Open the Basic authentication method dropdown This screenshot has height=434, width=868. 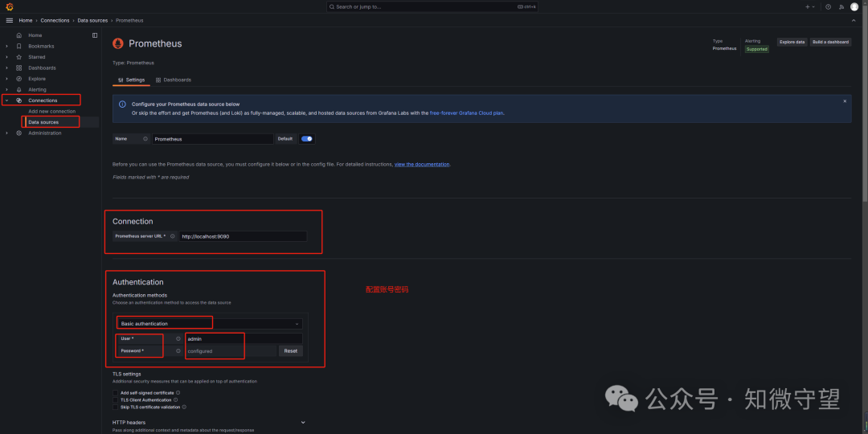(x=210, y=323)
